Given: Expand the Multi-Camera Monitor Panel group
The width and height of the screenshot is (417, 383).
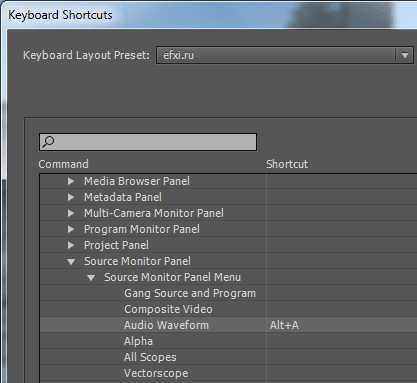Looking at the screenshot, I should [x=70, y=213].
